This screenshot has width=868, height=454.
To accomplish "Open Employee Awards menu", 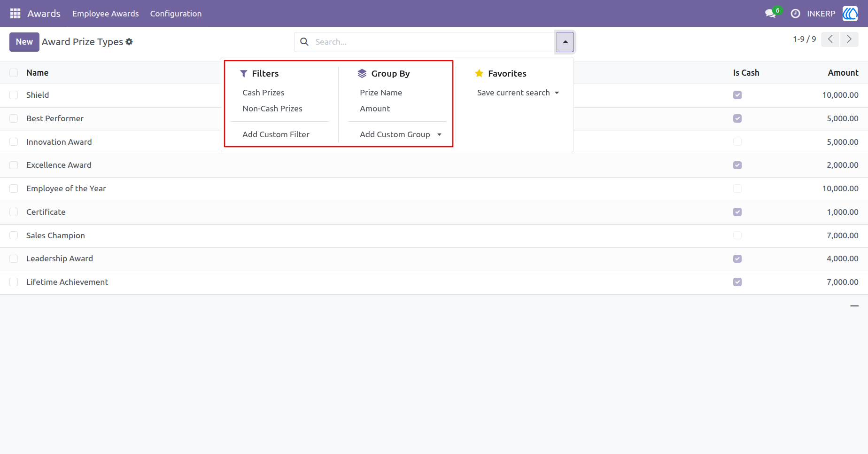I will pyautogui.click(x=105, y=14).
